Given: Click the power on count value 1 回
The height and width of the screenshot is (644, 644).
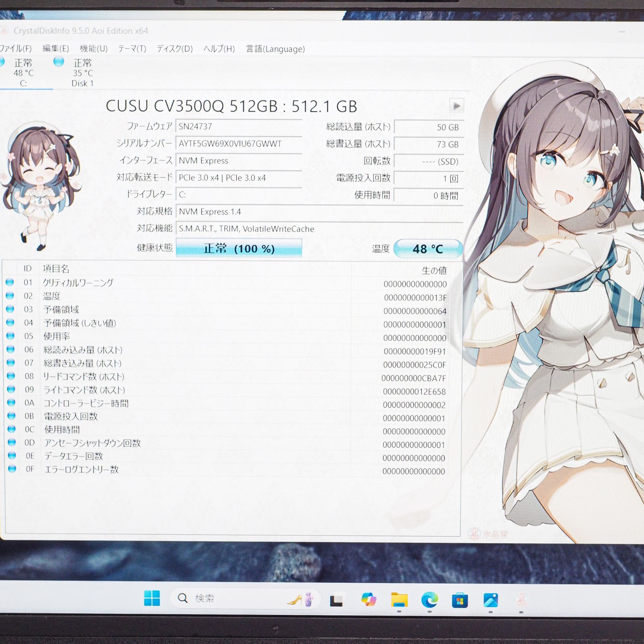Looking at the screenshot, I should click(x=429, y=178).
